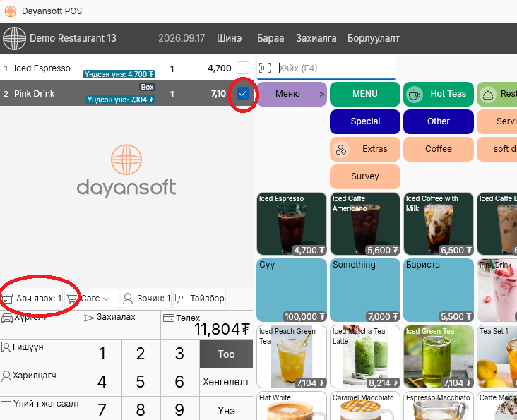The width and height of the screenshot is (517, 420).
Task: Expand the Сагс cart dropdown chevron
Action: pos(106,299)
